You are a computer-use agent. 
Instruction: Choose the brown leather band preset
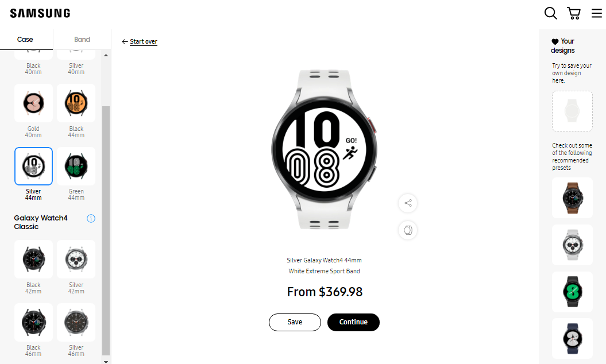tap(572, 198)
